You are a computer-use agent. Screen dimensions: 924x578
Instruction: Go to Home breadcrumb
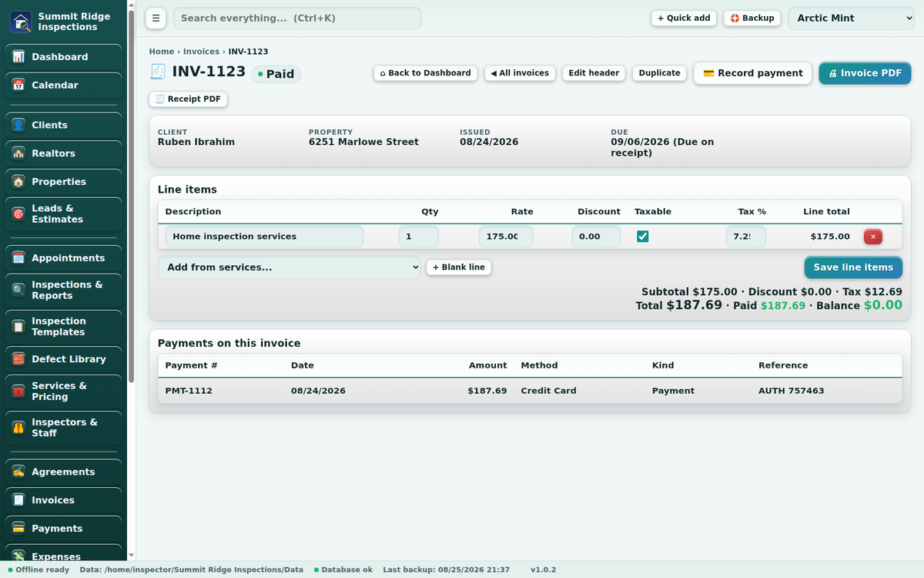coord(162,52)
